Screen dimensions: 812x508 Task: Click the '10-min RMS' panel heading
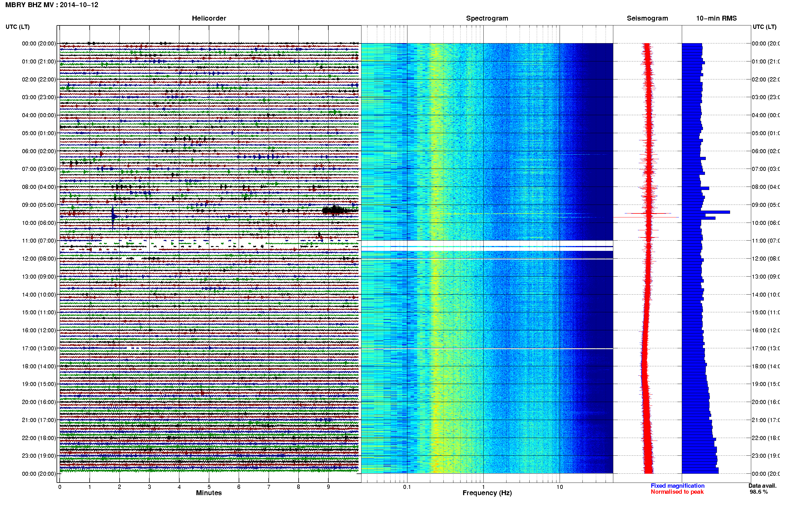(x=716, y=19)
